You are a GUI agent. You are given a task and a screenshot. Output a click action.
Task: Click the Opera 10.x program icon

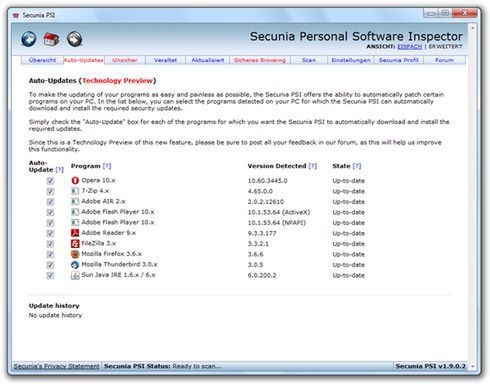(x=75, y=180)
